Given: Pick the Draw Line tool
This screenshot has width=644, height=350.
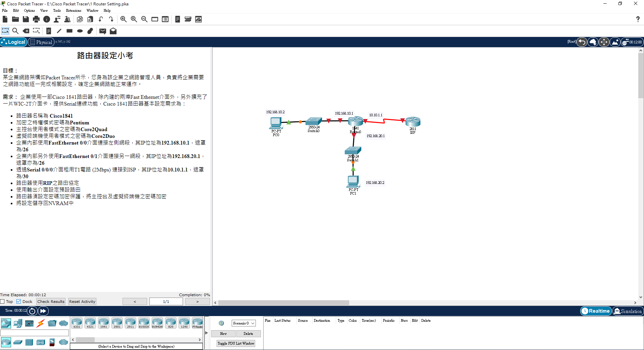Looking at the screenshot, I should tap(59, 31).
